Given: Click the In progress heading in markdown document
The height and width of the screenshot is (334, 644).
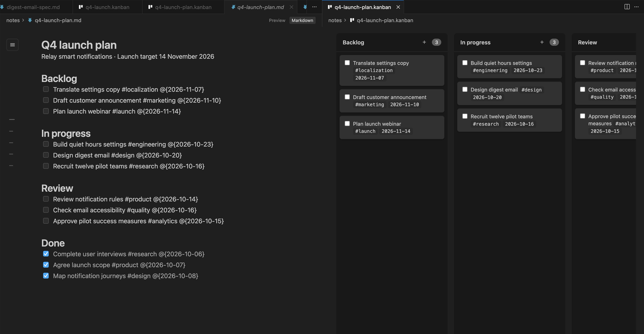Looking at the screenshot, I should click(66, 133).
